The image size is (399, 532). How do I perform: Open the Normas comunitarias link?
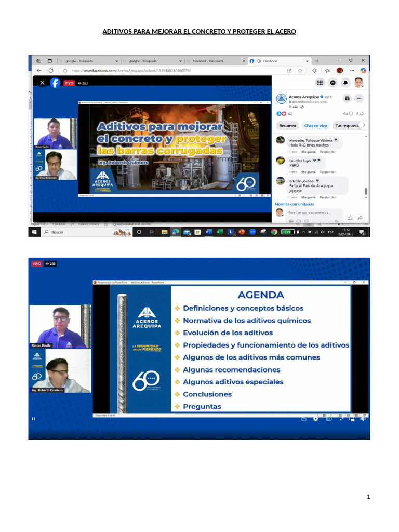(294, 204)
